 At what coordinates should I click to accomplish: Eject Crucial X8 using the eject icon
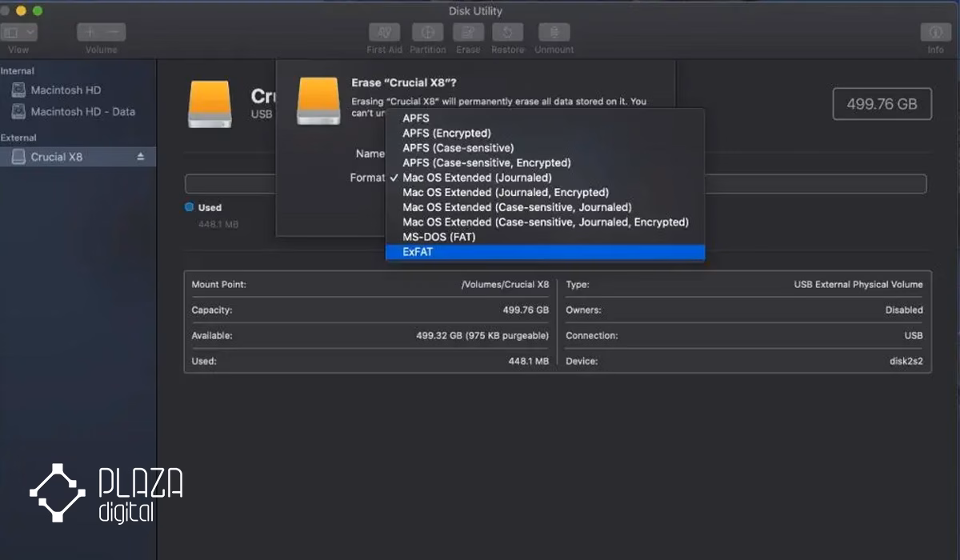click(x=141, y=157)
